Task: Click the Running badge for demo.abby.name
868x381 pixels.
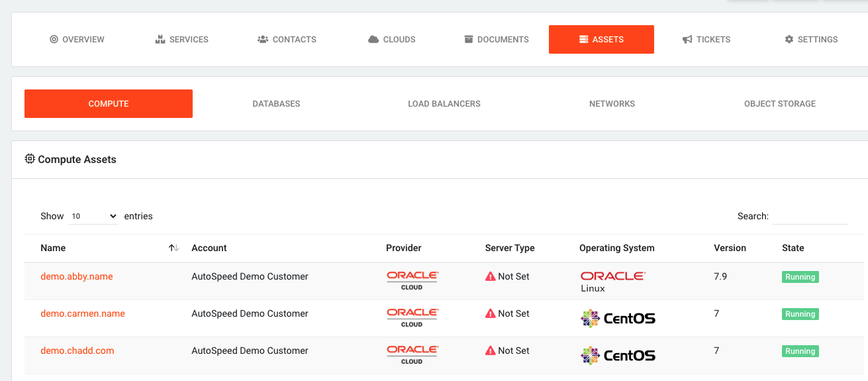Action: 800,277
